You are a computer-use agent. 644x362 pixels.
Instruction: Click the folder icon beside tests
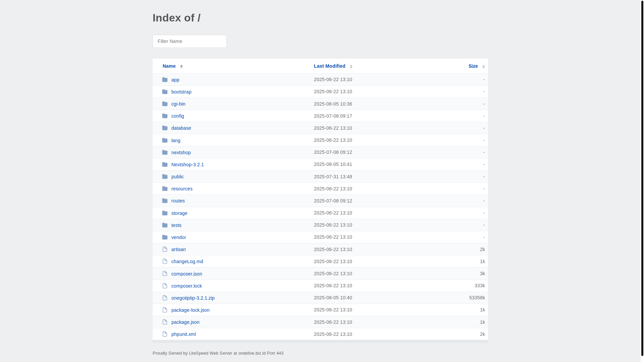[x=165, y=225]
